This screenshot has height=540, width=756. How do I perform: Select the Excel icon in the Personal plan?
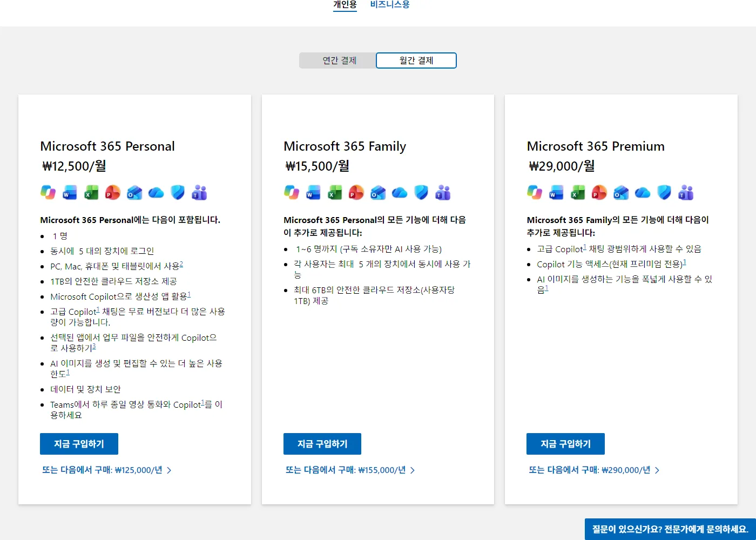(91, 192)
